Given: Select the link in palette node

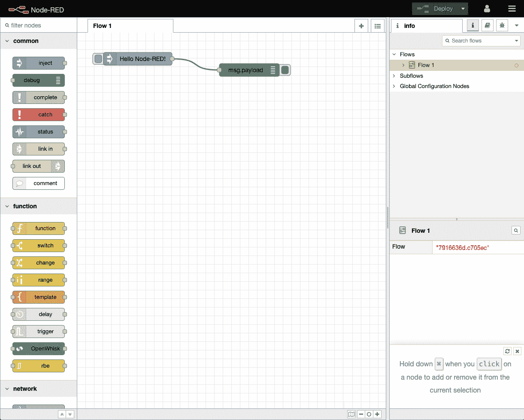Looking at the screenshot, I should click(39, 149).
